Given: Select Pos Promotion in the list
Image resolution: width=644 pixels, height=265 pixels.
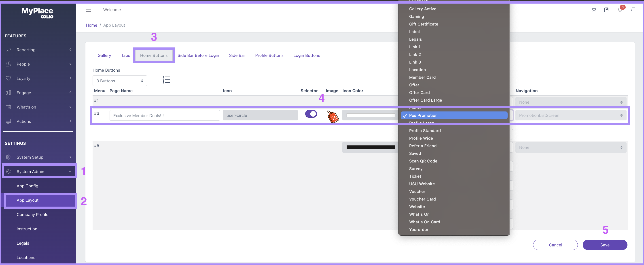Looking at the screenshot, I should (x=454, y=115).
